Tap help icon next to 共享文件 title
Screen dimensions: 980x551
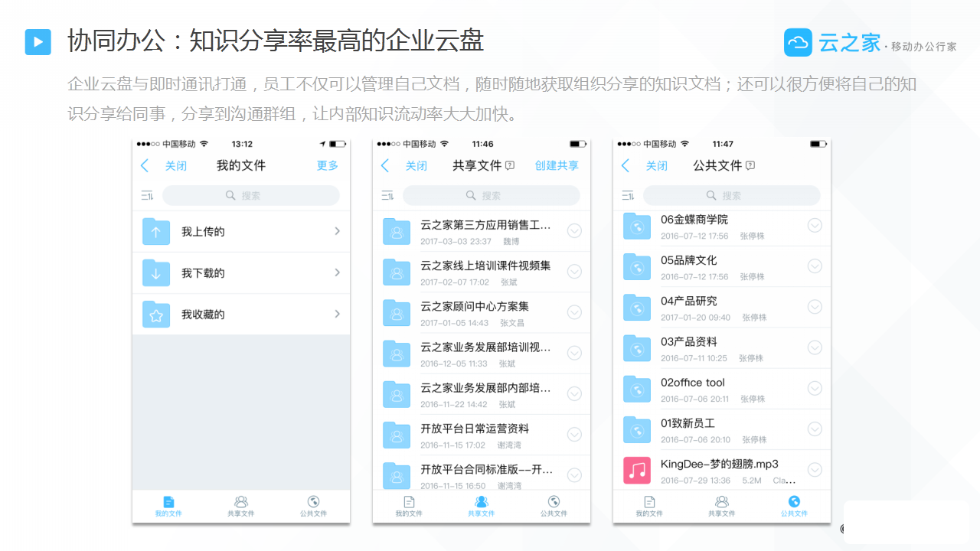click(510, 165)
